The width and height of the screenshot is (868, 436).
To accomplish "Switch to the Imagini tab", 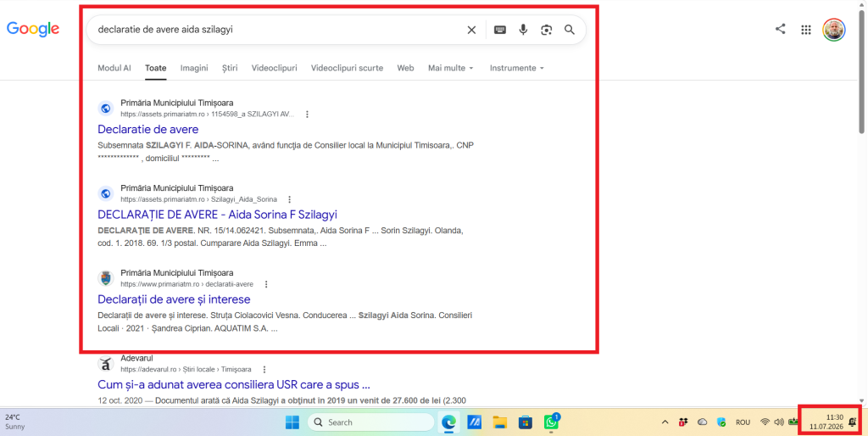I will (194, 68).
